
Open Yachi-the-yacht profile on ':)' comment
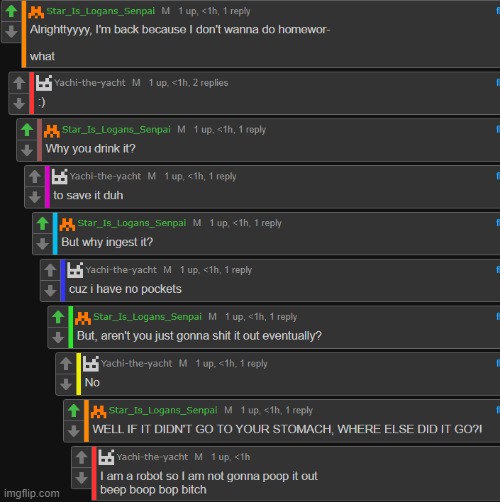click(90, 83)
